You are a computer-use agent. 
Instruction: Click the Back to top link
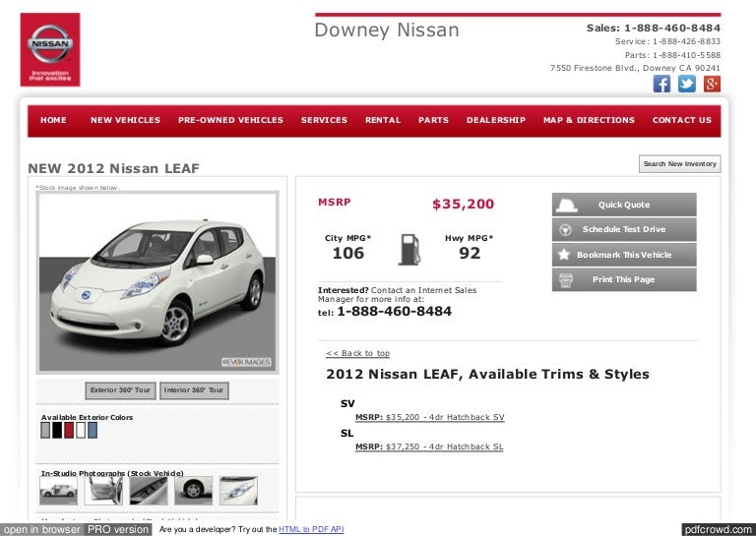pyautogui.click(x=357, y=353)
